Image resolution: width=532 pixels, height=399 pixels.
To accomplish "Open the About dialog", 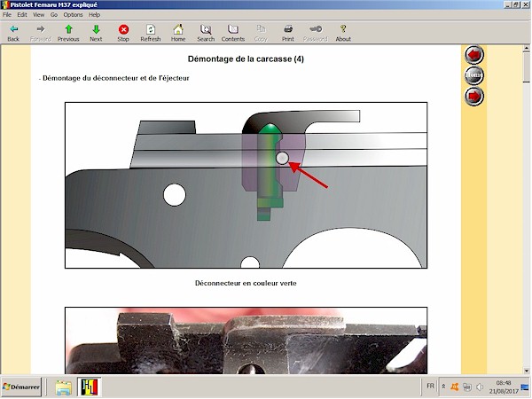I will [343, 34].
